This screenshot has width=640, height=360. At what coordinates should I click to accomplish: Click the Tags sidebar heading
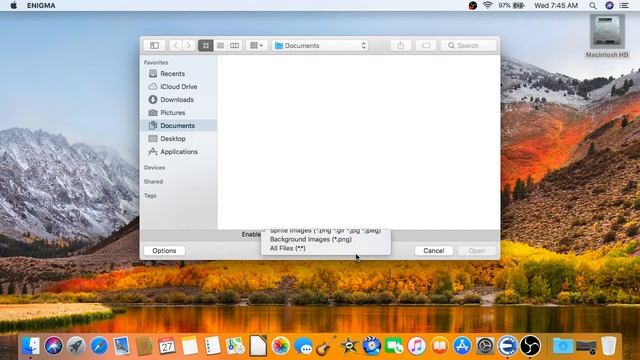(150, 196)
